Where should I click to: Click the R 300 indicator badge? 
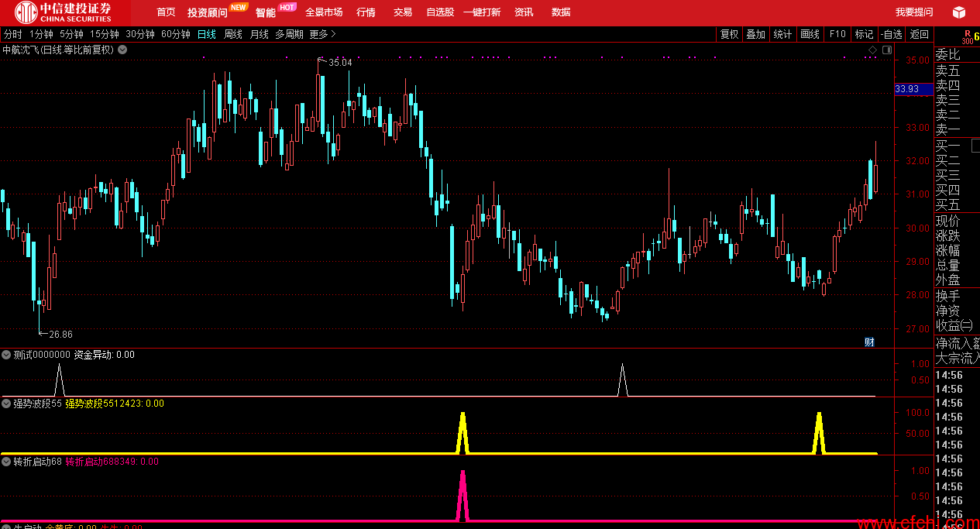[x=968, y=37]
